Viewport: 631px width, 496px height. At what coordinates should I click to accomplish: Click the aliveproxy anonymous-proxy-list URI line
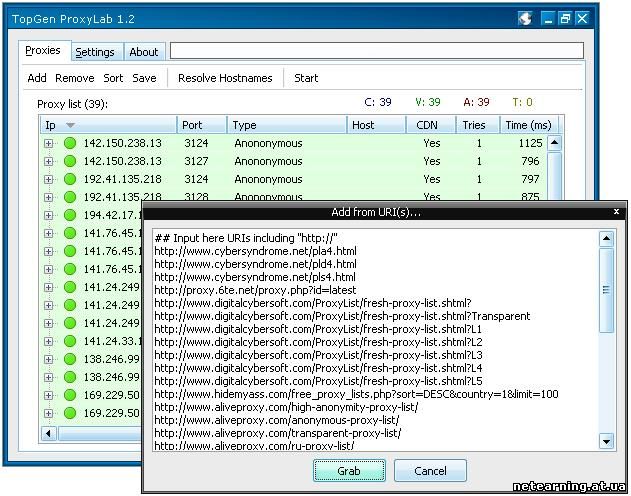point(277,420)
